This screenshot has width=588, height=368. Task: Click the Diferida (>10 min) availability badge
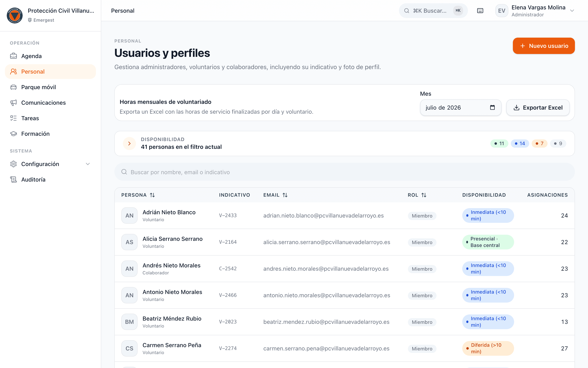tap(488, 348)
